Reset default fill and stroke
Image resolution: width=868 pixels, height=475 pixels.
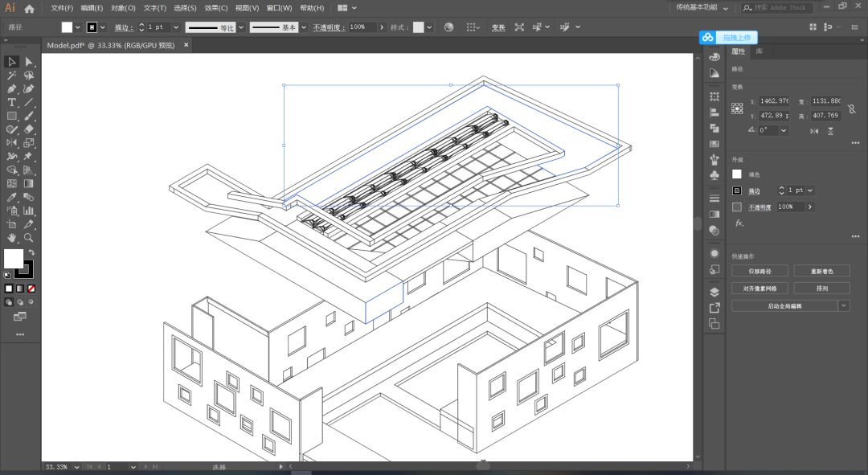click(x=7, y=275)
